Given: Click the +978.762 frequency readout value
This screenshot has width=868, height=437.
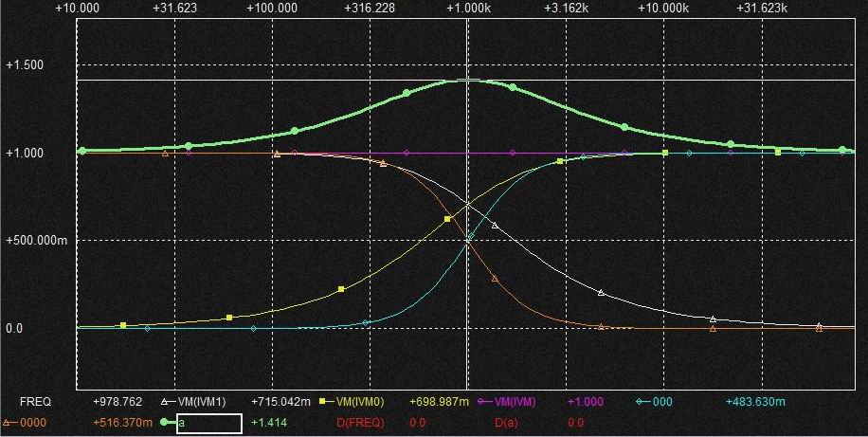Looking at the screenshot, I should coord(118,402).
